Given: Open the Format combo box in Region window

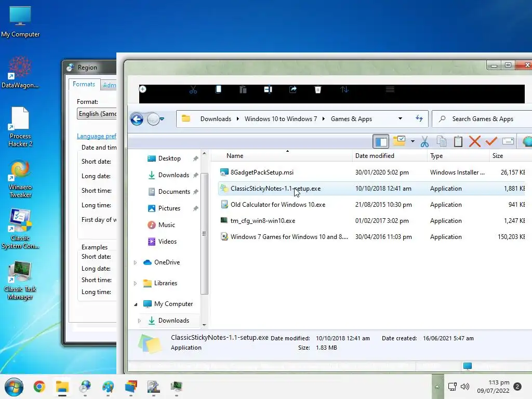Looking at the screenshot, I should 97,114.
